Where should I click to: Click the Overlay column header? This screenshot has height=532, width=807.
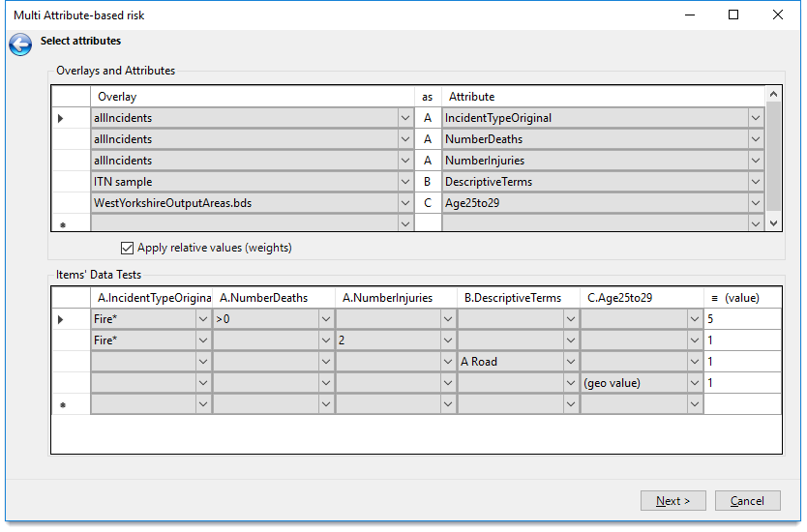tap(252, 97)
